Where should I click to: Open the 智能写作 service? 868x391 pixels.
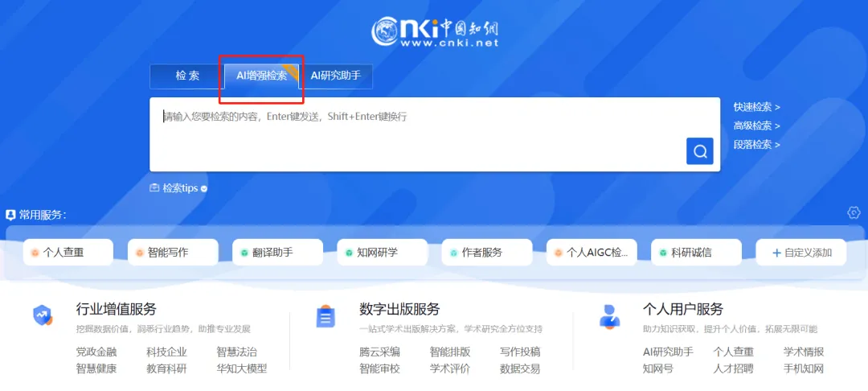[x=173, y=253]
